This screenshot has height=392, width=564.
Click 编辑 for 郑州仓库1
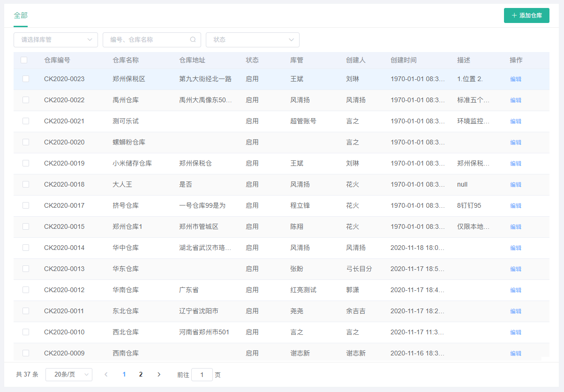click(516, 227)
